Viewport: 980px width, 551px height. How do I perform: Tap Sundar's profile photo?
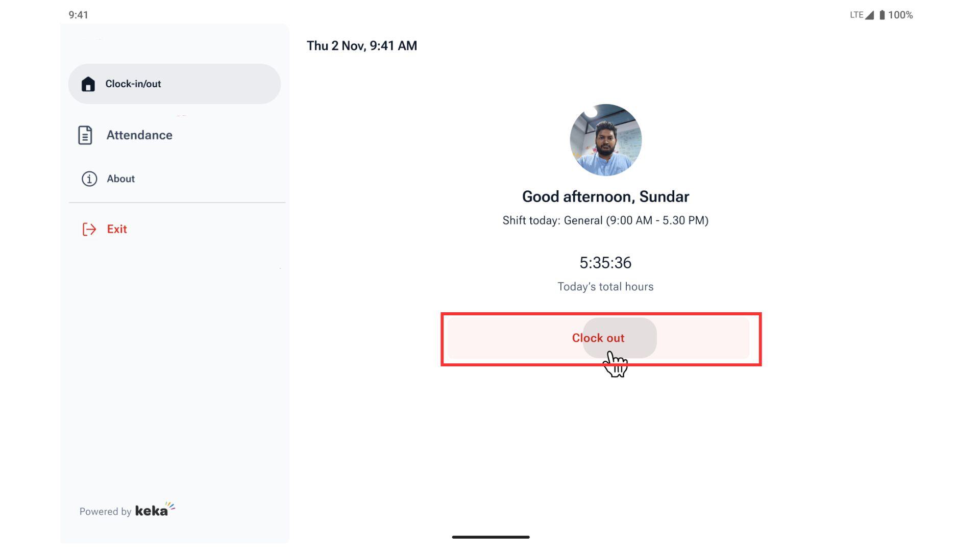point(605,140)
